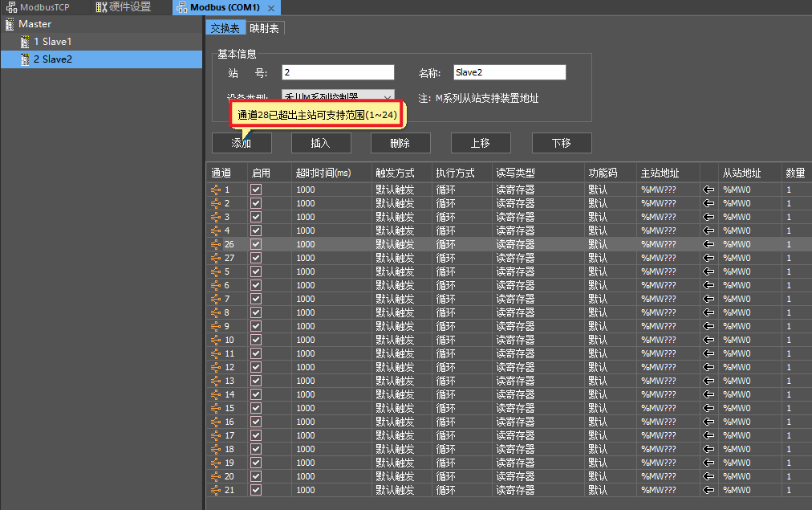Click the 插入 button
Image resolution: width=812 pixels, height=510 pixels.
pos(321,143)
